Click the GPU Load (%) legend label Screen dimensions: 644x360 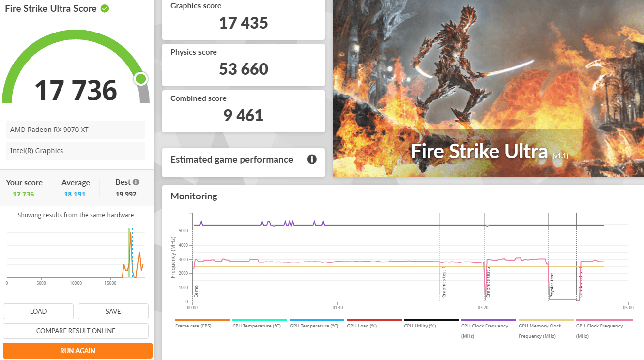[x=362, y=326]
